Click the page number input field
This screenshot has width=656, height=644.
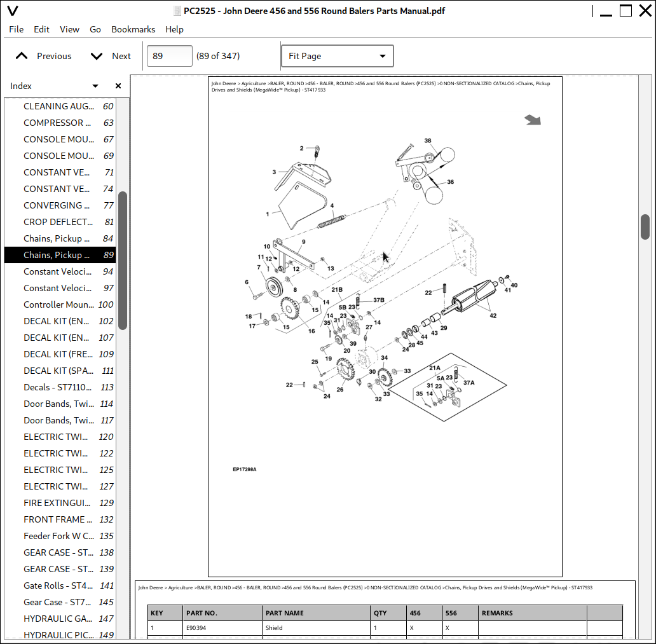click(x=169, y=56)
